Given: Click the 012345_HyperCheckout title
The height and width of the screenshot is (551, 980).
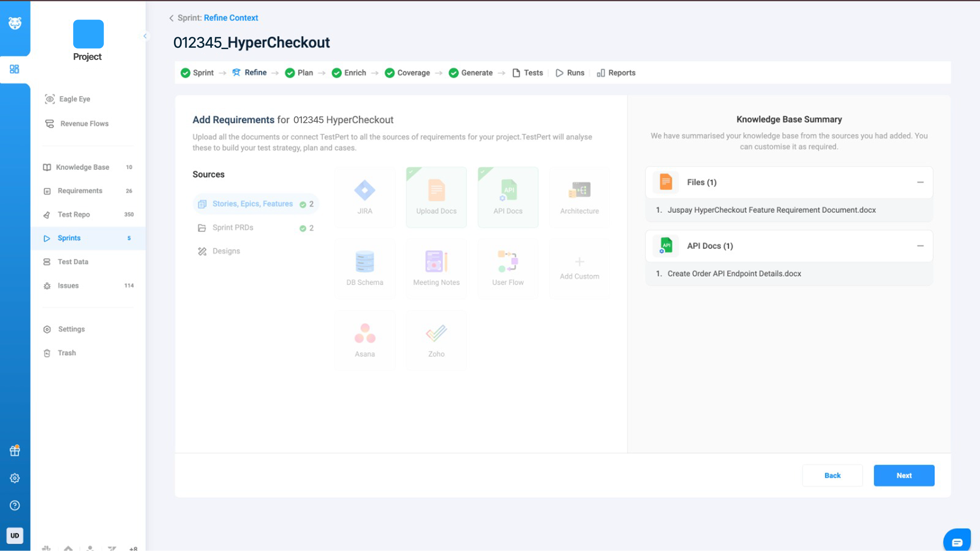Looking at the screenshot, I should [x=252, y=42].
